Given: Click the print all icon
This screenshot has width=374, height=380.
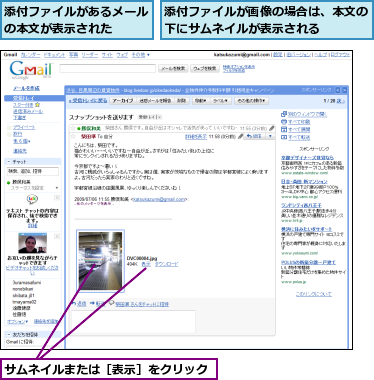Looking at the screenshot, I should coord(284,122).
